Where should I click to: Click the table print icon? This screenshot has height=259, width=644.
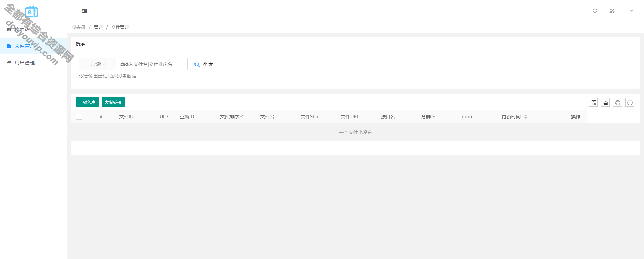[x=618, y=102]
